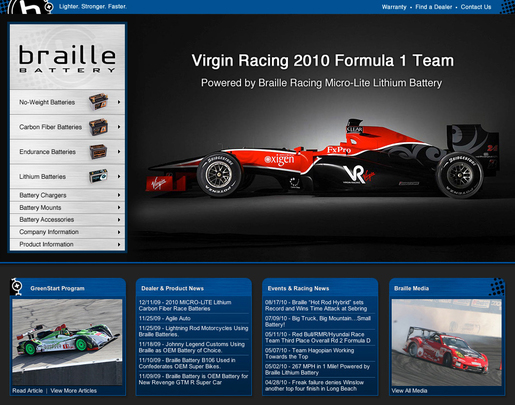Open the Battery Mounts menu item
515x405 pixels.
pos(67,207)
